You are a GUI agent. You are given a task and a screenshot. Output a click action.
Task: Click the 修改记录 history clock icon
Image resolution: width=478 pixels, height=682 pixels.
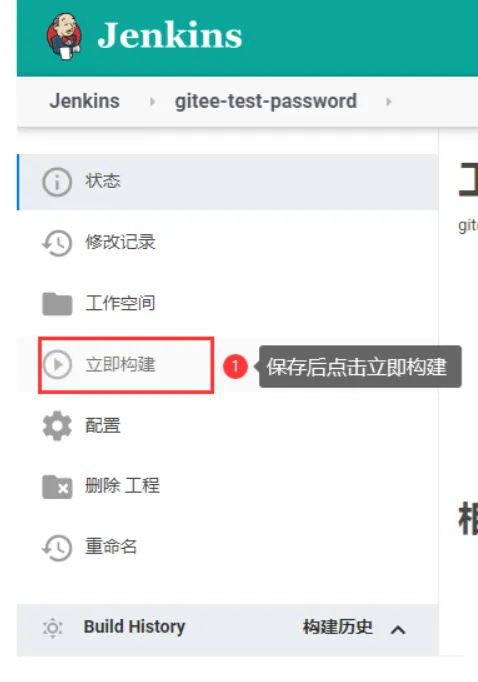tap(57, 243)
